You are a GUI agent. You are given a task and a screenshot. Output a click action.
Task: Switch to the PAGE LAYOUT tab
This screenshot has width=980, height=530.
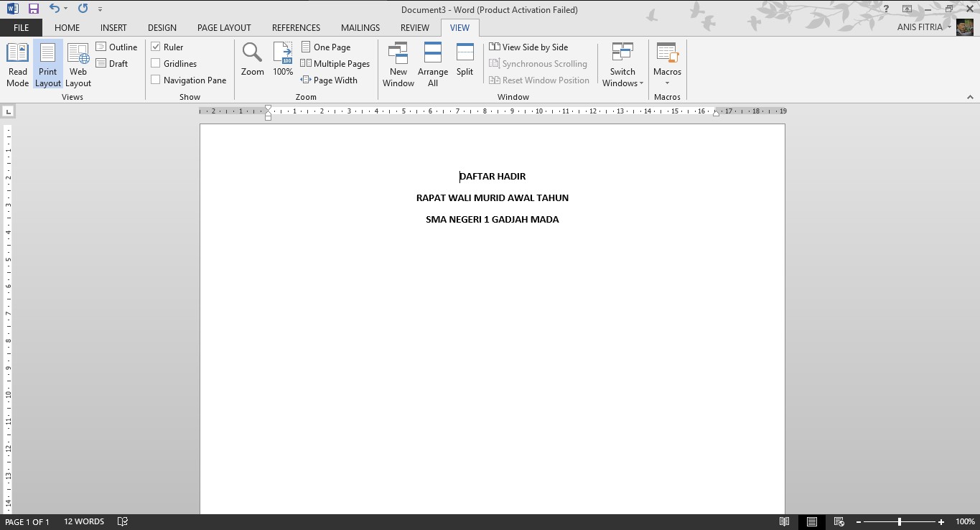click(224, 28)
